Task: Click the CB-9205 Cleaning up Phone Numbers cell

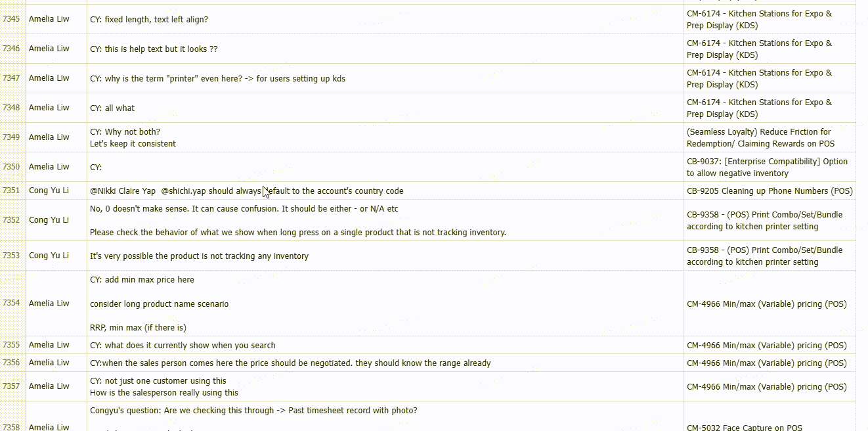Action: 770,191
